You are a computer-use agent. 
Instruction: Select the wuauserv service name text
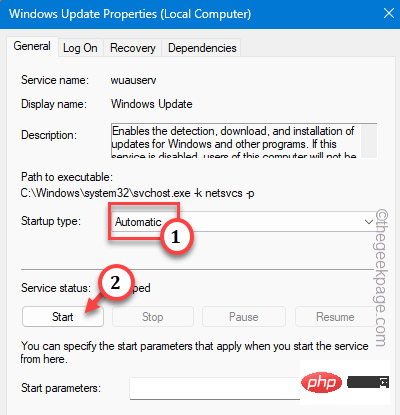click(133, 80)
